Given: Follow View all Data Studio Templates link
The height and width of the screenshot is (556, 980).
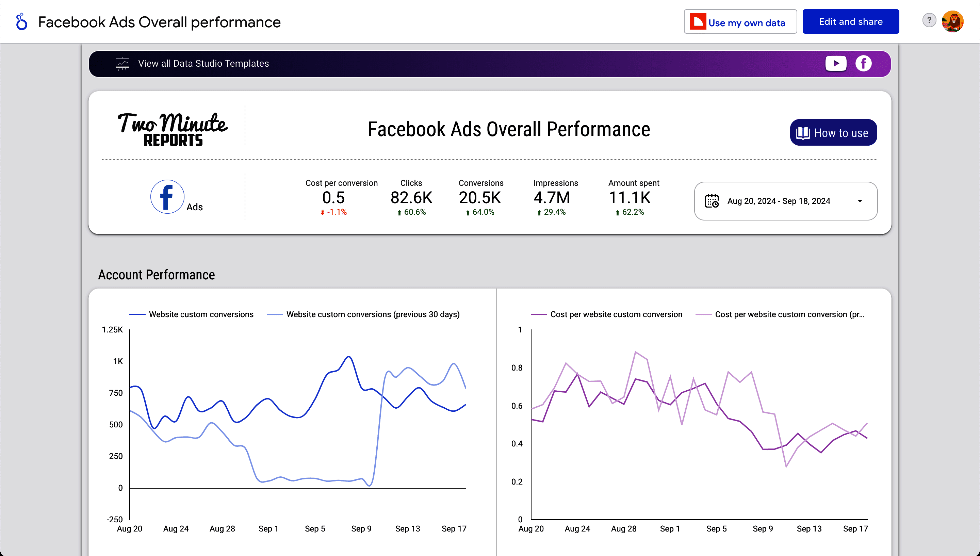Looking at the screenshot, I should [x=203, y=64].
